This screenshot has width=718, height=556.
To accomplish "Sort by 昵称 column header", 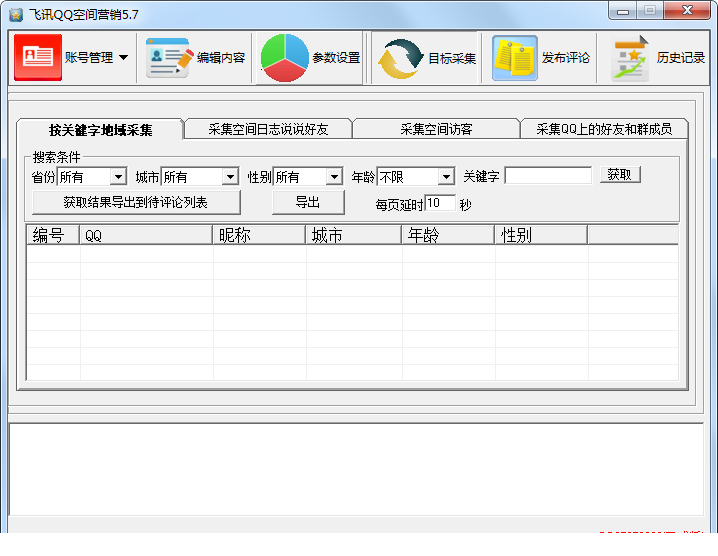I will (260, 235).
